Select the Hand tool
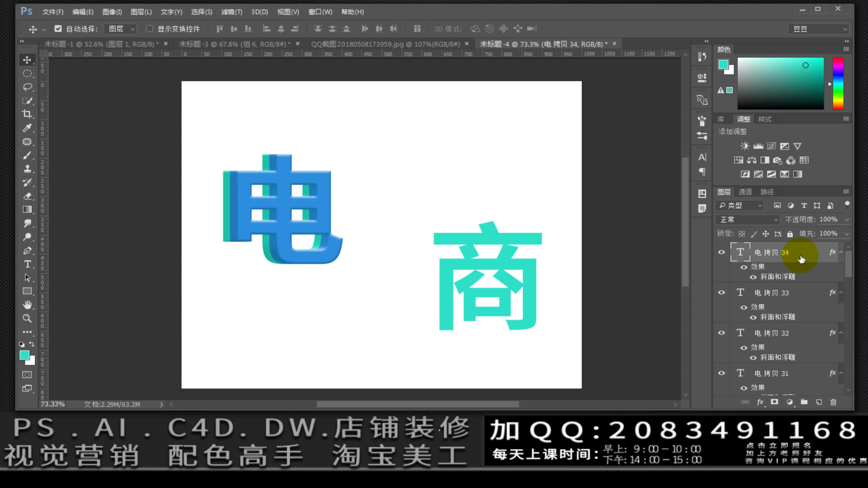868x488 pixels. 27,305
